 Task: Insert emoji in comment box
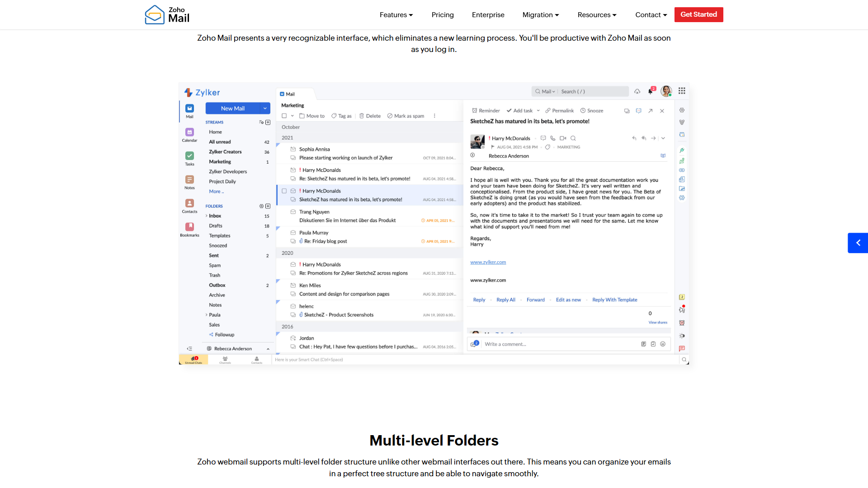(663, 344)
